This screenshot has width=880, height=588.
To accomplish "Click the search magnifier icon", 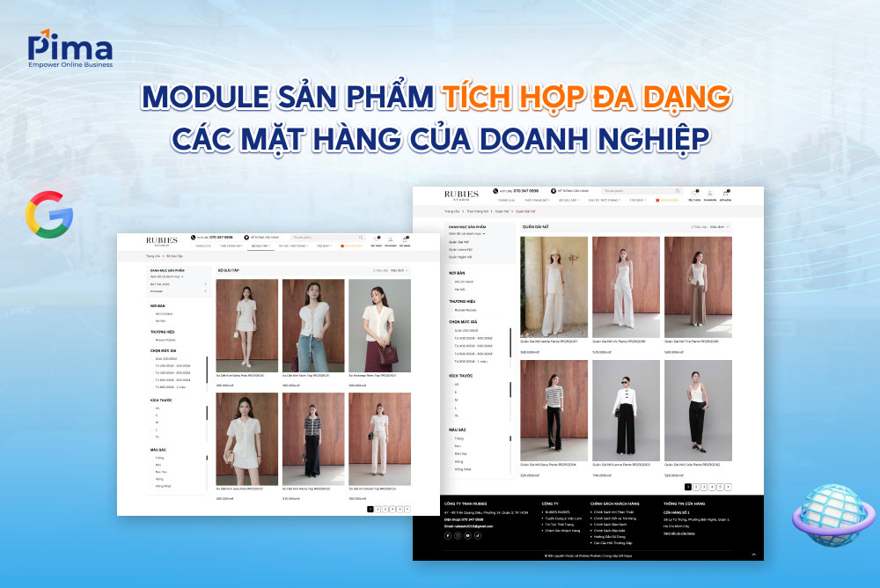I will click(677, 191).
